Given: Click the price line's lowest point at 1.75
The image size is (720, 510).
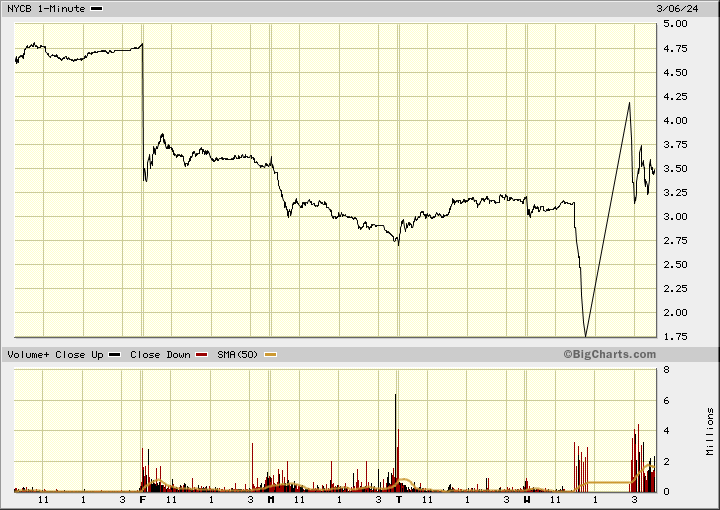Looking at the screenshot, I should coord(585,336).
